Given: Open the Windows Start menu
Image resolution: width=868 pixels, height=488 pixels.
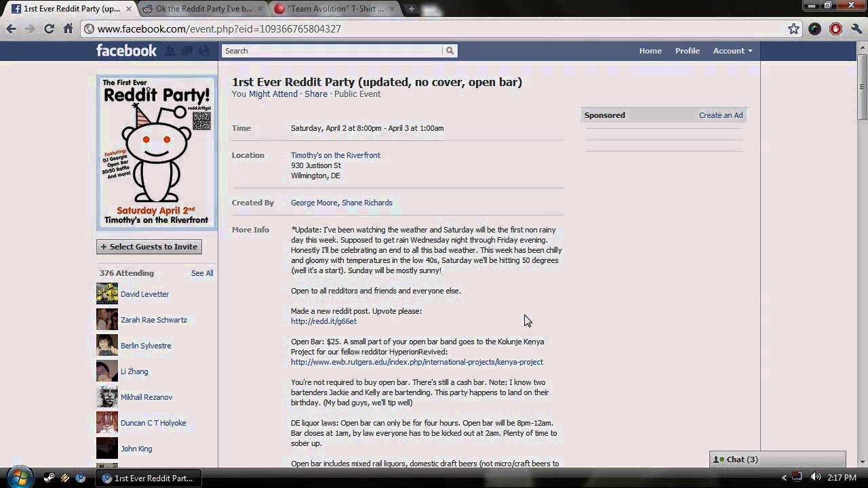Looking at the screenshot, I should (18, 477).
